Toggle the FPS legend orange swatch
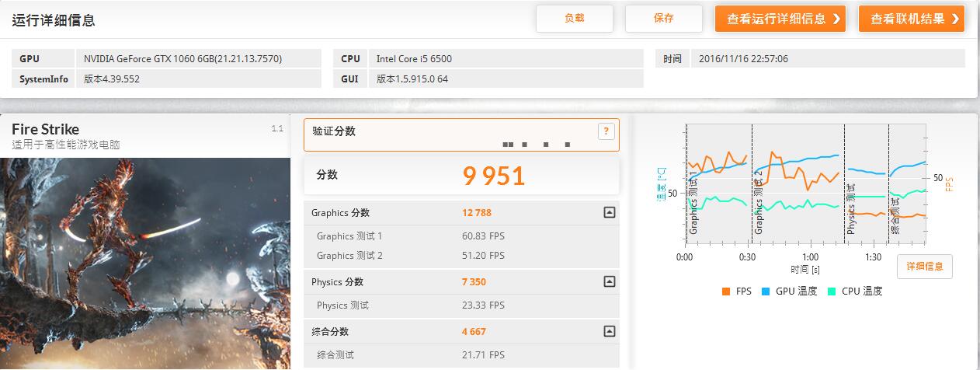 [x=726, y=291]
